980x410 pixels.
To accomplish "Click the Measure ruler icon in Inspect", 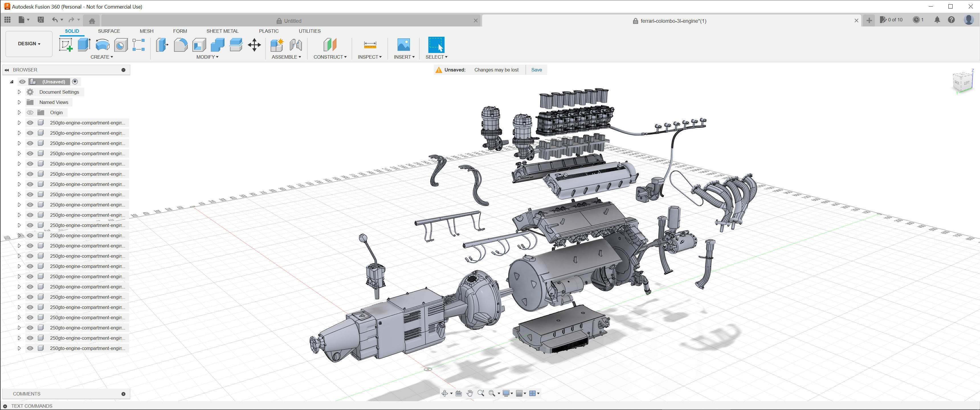I will 370,45.
